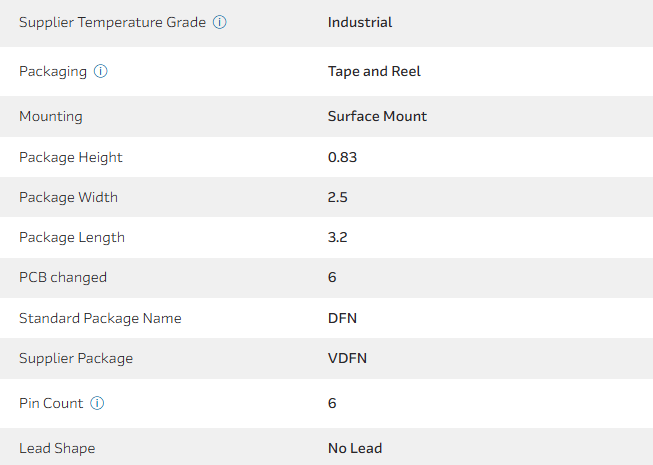Click the Lead Shape label
653x465 pixels.
coord(57,448)
